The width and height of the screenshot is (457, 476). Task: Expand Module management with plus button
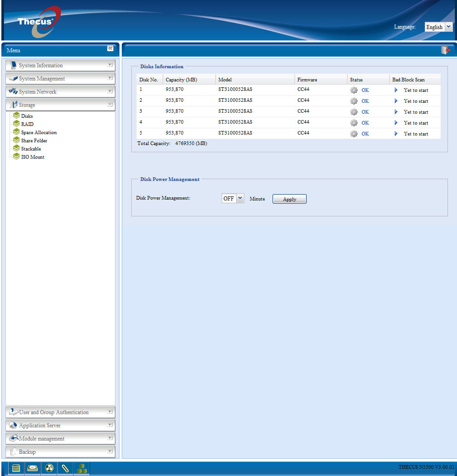pos(110,438)
